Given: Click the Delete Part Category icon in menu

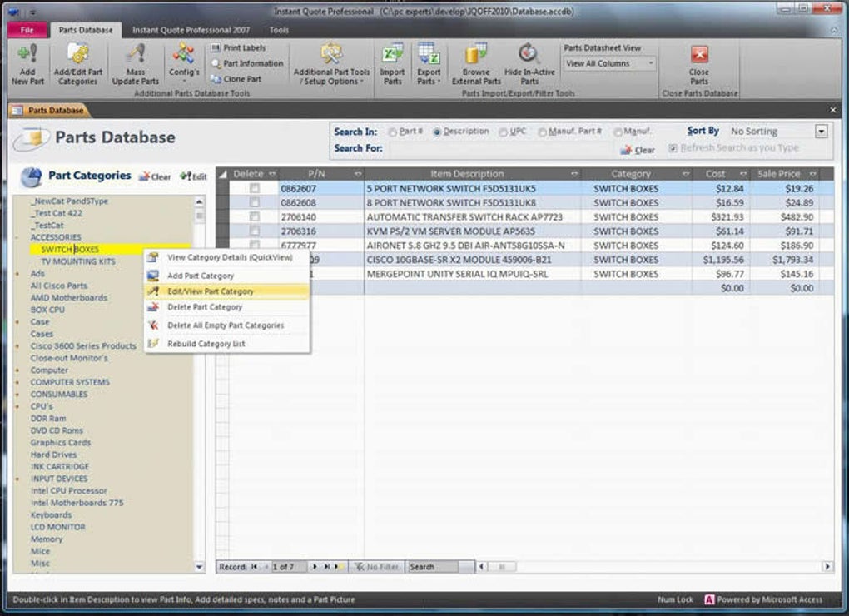Looking at the screenshot, I should click(x=153, y=307).
